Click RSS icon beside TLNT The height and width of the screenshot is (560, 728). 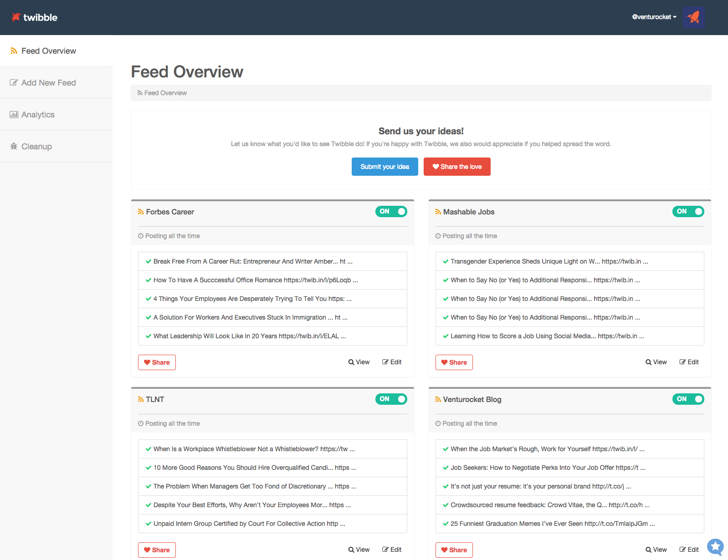point(141,400)
